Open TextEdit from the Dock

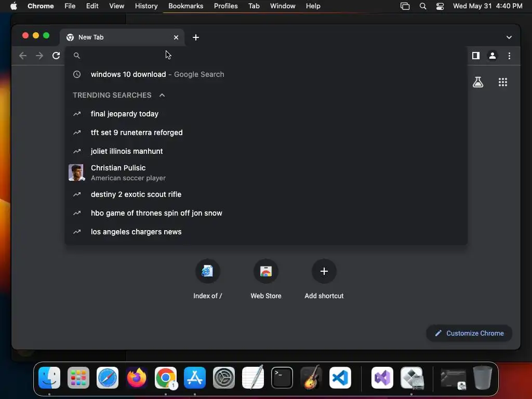tap(253, 377)
